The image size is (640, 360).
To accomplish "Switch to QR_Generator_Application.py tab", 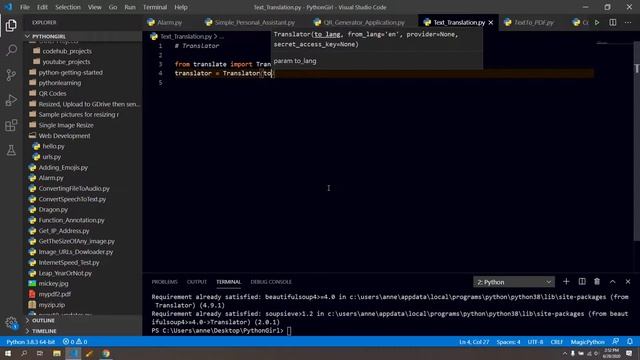I will click(x=364, y=22).
